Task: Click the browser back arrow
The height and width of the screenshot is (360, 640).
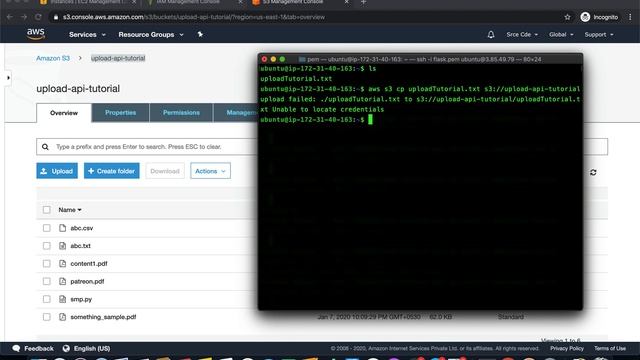Action: 10,17
